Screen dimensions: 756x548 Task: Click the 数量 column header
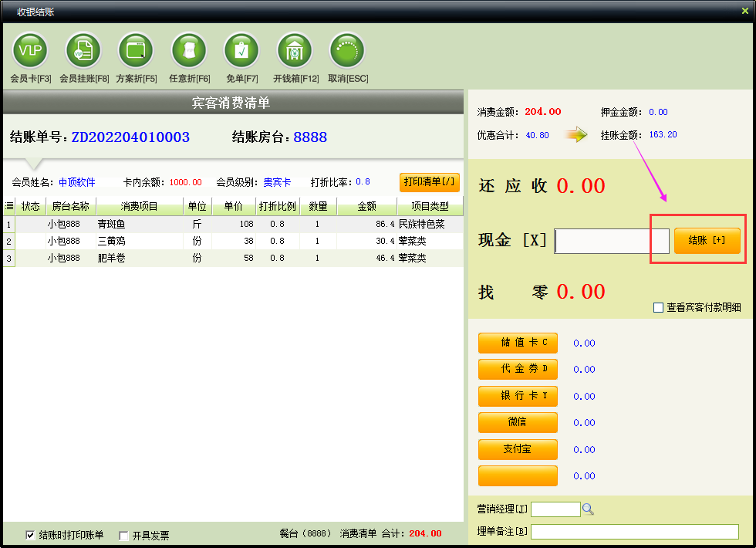pos(318,207)
